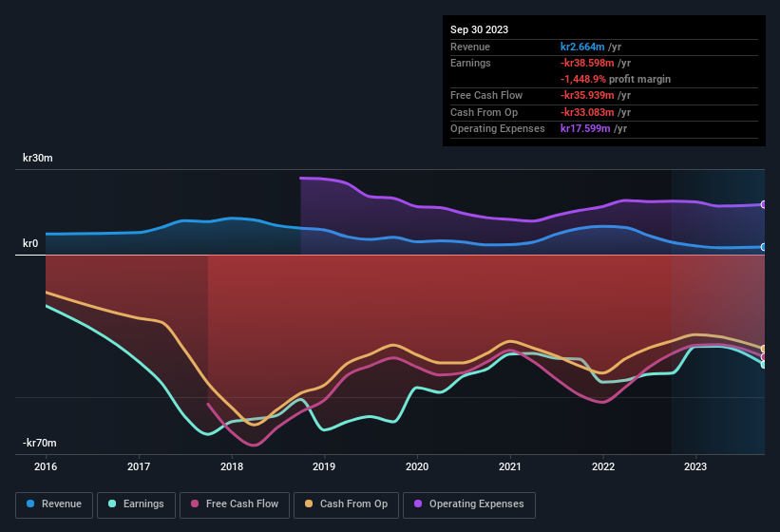Toggle the Revenue legend button
Screen dimensions: 780x532
pyautogui.click(x=54, y=504)
